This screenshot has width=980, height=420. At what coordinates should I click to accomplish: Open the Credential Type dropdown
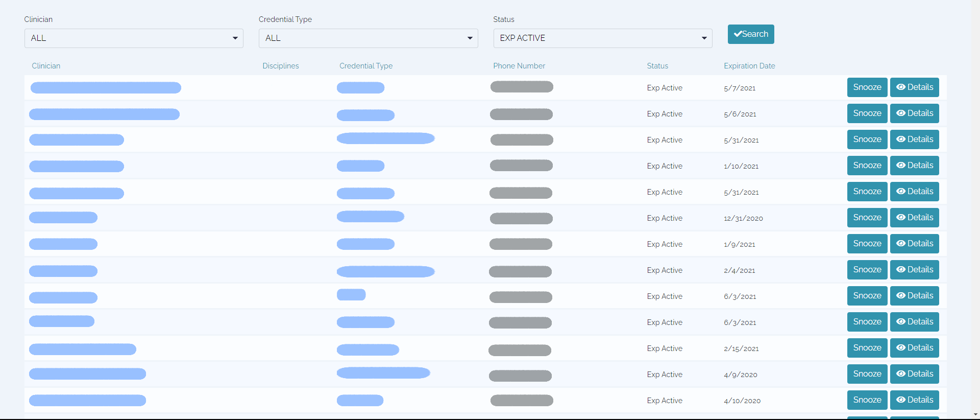click(x=368, y=38)
